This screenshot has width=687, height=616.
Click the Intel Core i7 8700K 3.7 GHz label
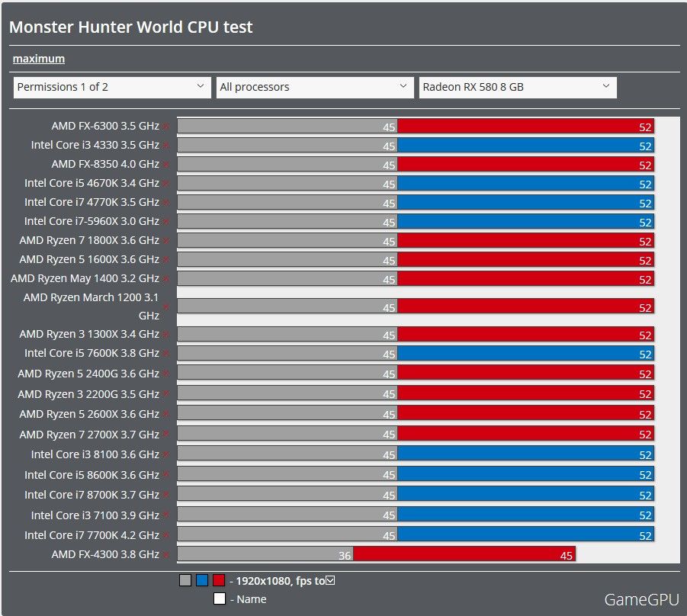[91, 495]
